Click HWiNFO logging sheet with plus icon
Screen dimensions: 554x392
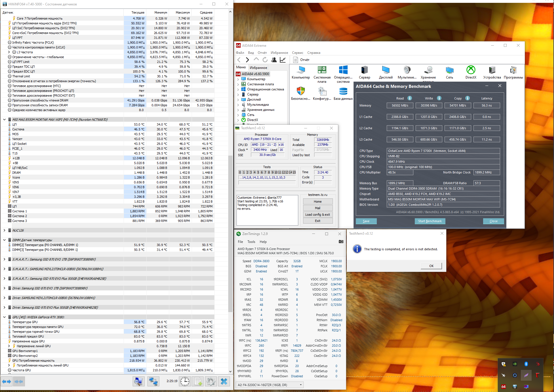pos(198,382)
